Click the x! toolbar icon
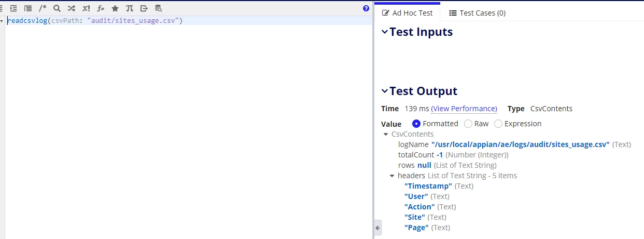644x239 pixels. click(86, 8)
